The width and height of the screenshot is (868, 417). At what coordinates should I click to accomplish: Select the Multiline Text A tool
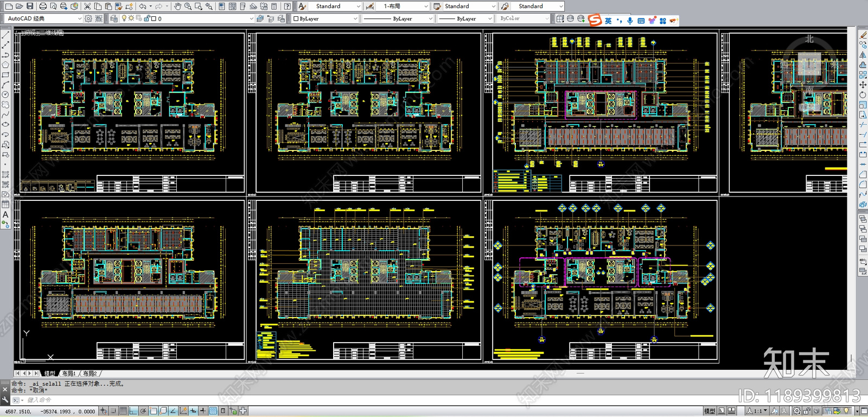(x=5, y=214)
